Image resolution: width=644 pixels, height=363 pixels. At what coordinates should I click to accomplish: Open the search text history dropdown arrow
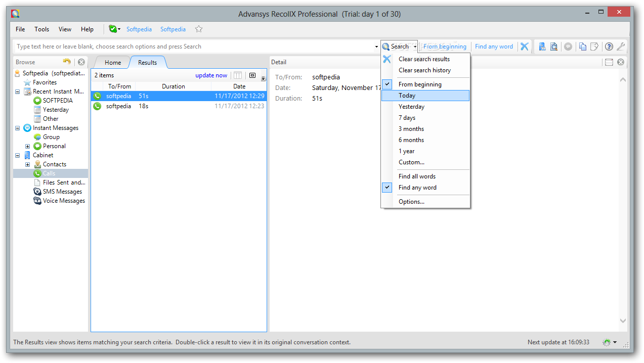click(376, 47)
